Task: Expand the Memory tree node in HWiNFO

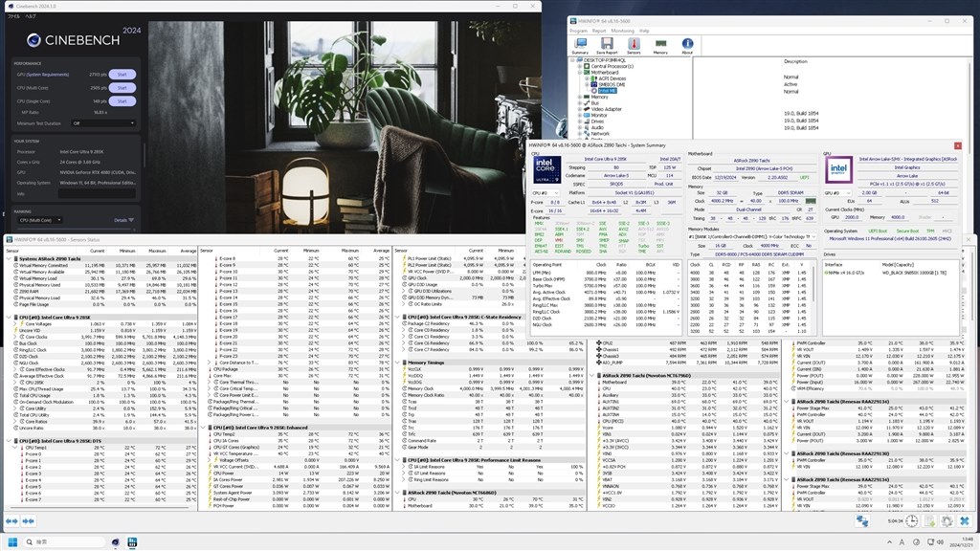Action: point(579,97)
